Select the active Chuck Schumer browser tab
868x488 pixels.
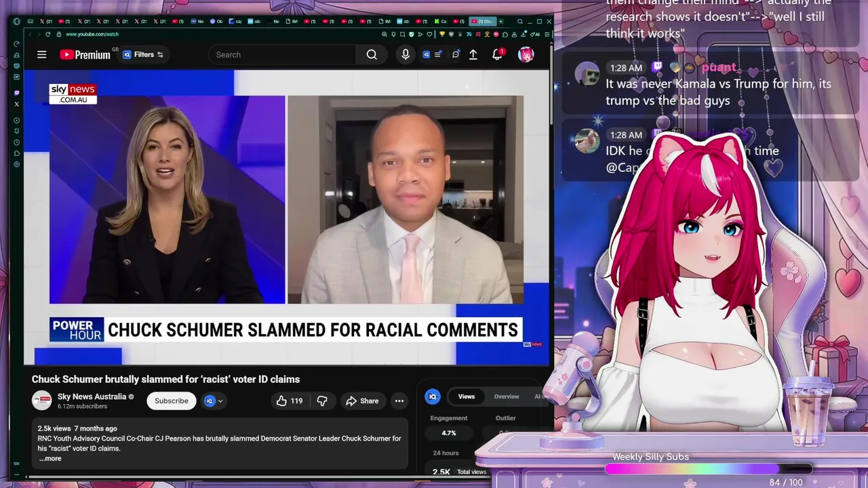483,22
